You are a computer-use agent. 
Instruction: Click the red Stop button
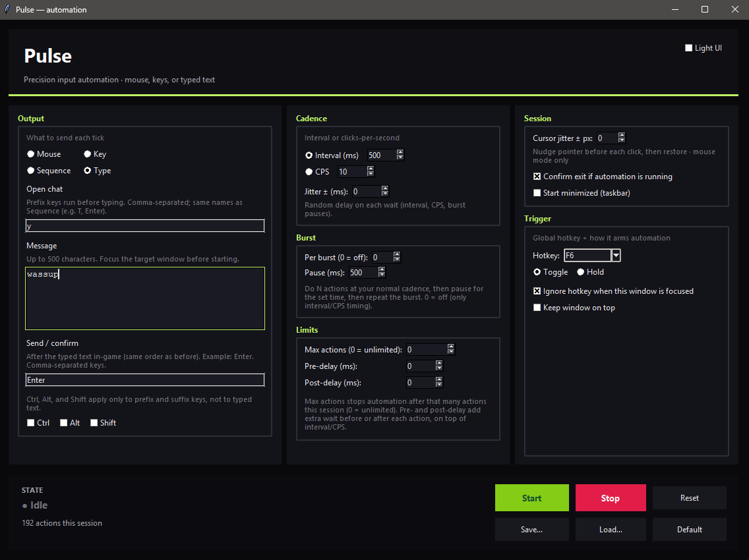click(611, 498)
